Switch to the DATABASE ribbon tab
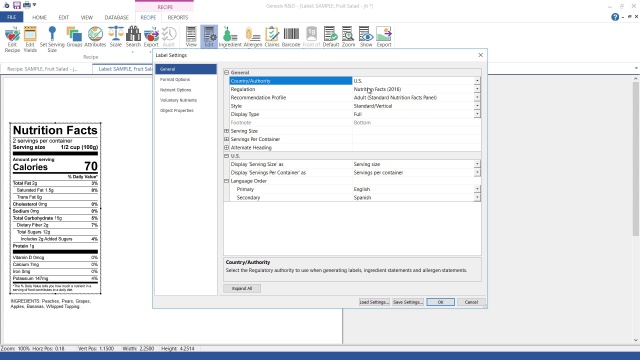The height and width of the screenshot is (360, 640). (116, 18)
